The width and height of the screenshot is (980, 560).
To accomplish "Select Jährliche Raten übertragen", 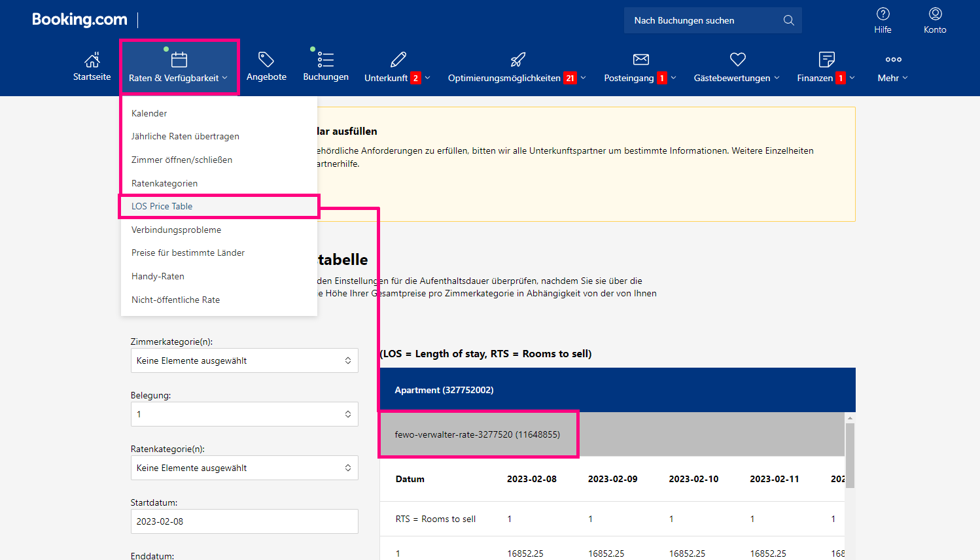I will (185, 136).
